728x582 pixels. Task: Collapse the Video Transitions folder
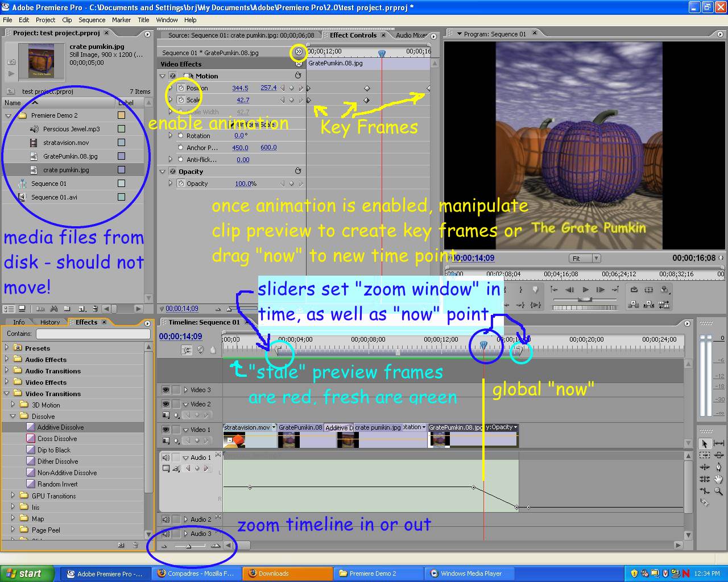(x=7, y=393)
